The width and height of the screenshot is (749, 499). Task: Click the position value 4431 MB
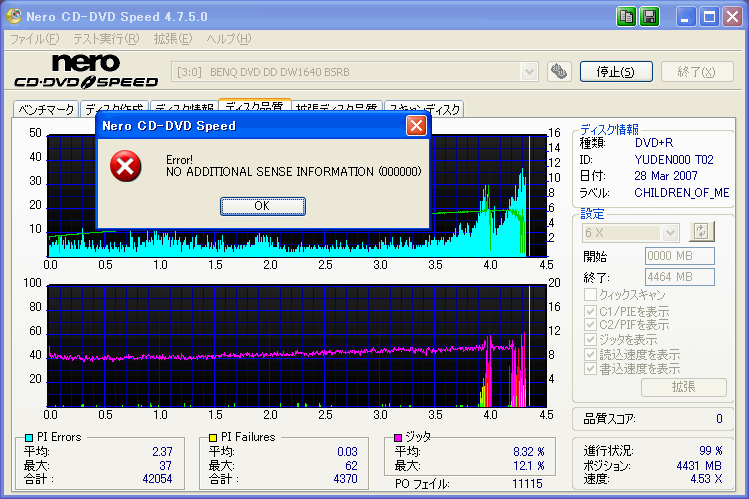pos(699,466)
